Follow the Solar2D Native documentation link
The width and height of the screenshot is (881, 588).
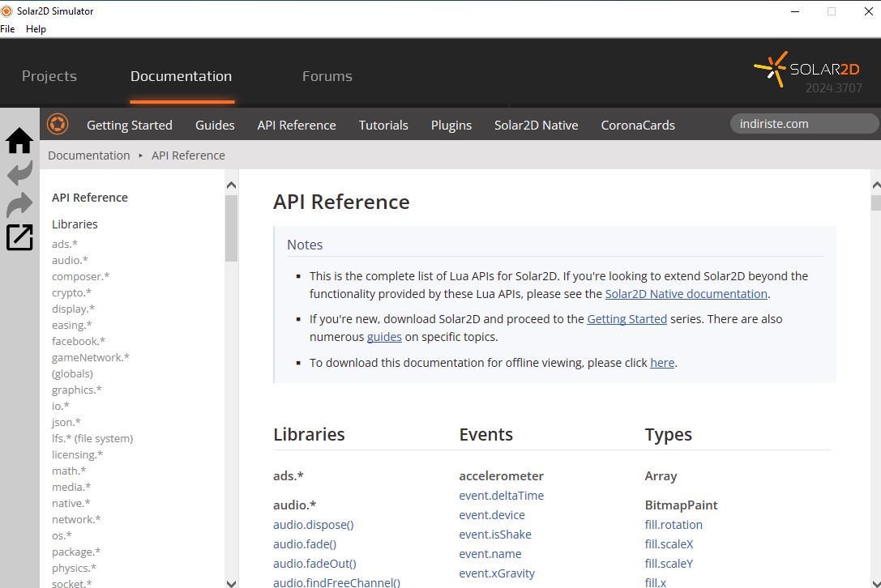(x=686, y=294)
